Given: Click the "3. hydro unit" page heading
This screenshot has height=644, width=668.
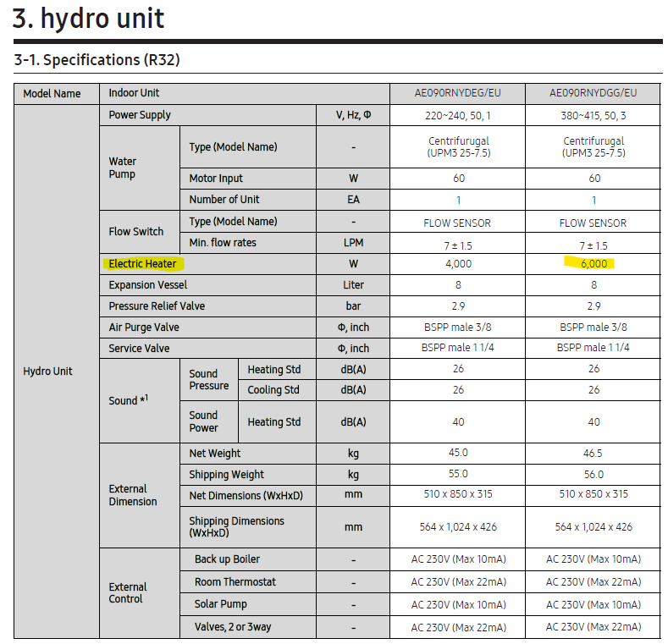Looking at the screenshot, I should click(x=88, y=19).
